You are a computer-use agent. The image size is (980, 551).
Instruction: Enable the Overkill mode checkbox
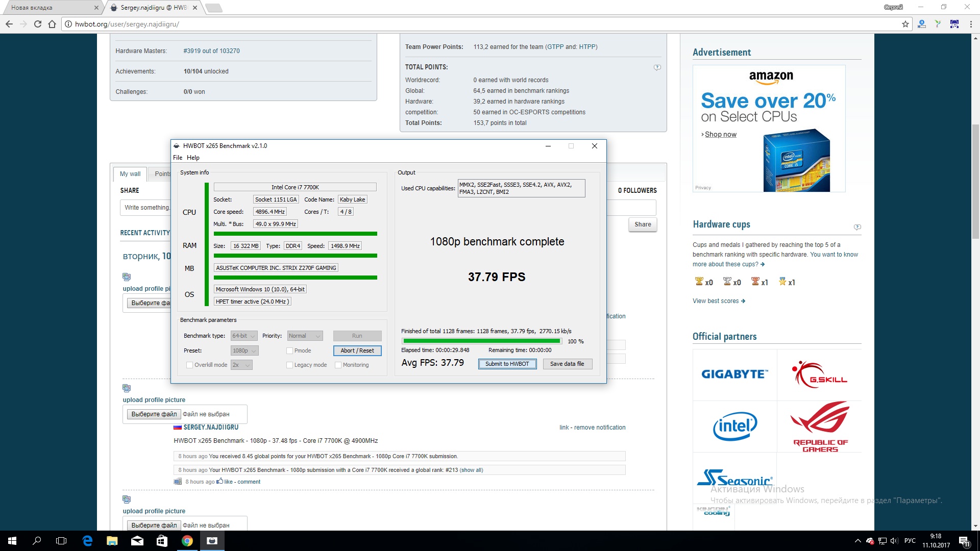tap(189, 365)
